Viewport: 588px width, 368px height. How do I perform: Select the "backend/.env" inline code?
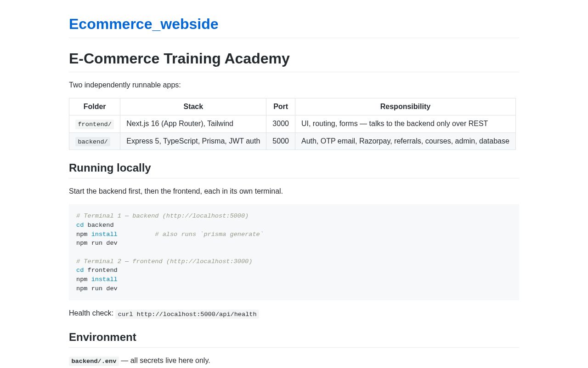[x=94, y=361]
